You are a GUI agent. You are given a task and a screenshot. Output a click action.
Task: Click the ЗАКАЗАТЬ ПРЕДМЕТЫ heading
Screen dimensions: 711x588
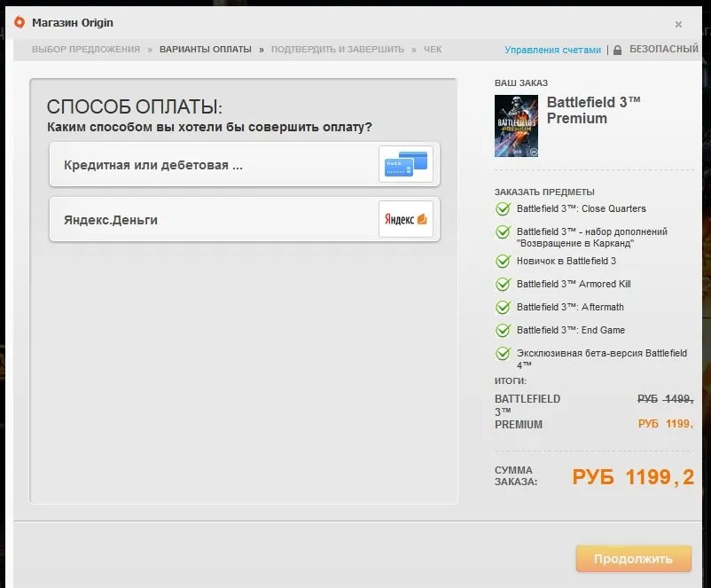tap(544, 192)
